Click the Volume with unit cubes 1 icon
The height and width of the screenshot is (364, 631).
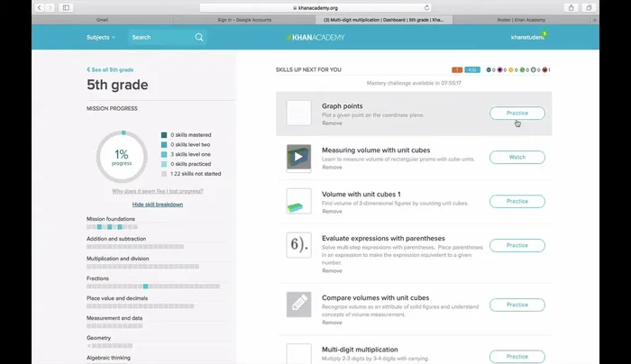[298, 201]
